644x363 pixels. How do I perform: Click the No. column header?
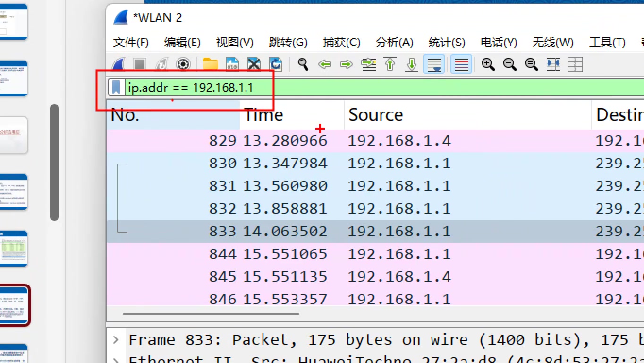[x=125, y=114]
